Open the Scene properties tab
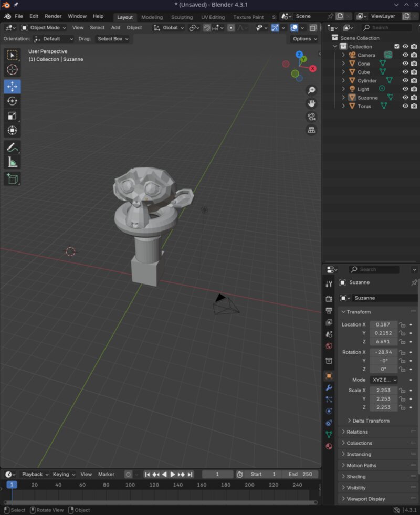 [x=329, y=334]
